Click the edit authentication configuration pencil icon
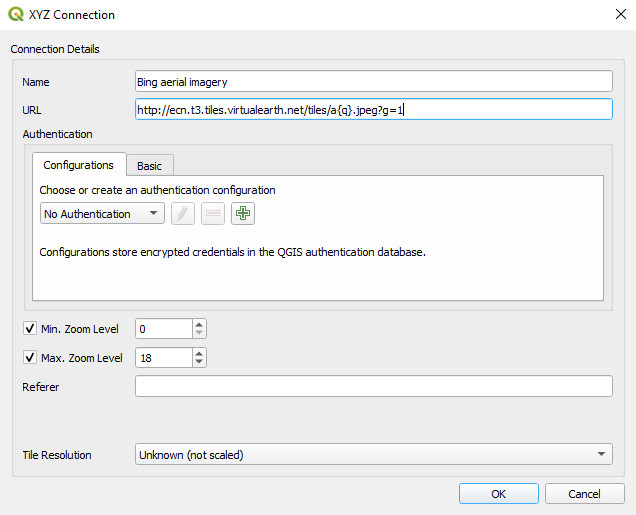Screen dimensions: 636x515 183,213
